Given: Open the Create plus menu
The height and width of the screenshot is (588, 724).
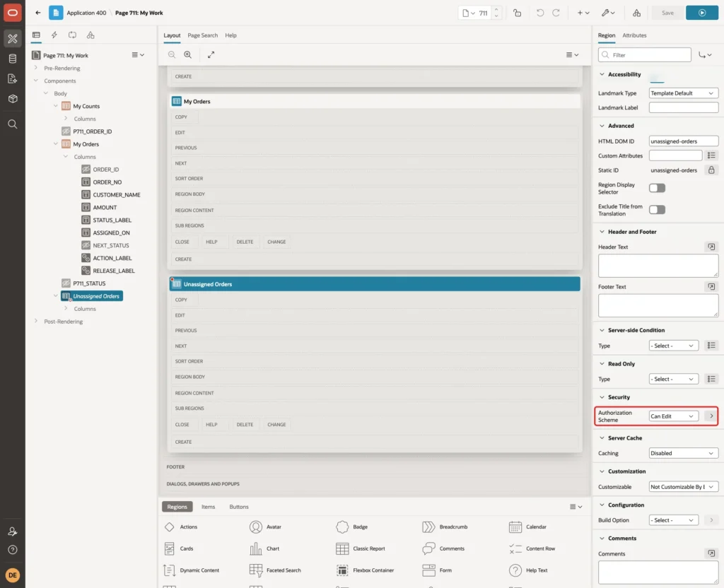Looking at the screenshot, I should 583,13.
